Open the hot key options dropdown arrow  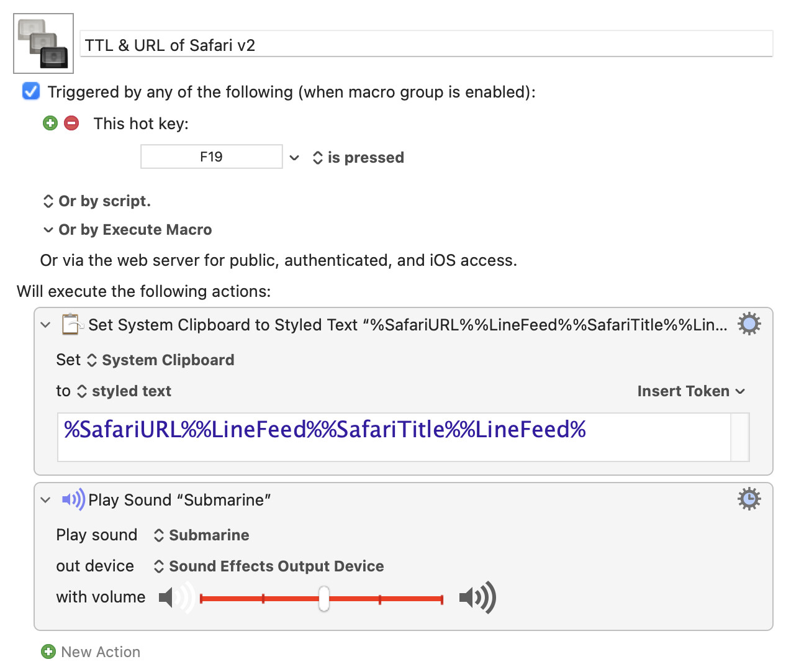pos(294,158)
